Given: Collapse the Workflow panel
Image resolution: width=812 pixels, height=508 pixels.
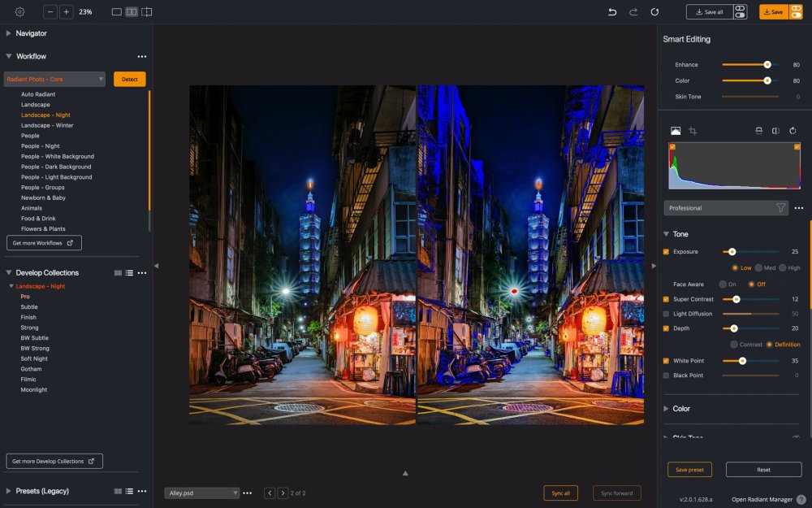Looking at the screenshot, I should click(x=8, y=56).
